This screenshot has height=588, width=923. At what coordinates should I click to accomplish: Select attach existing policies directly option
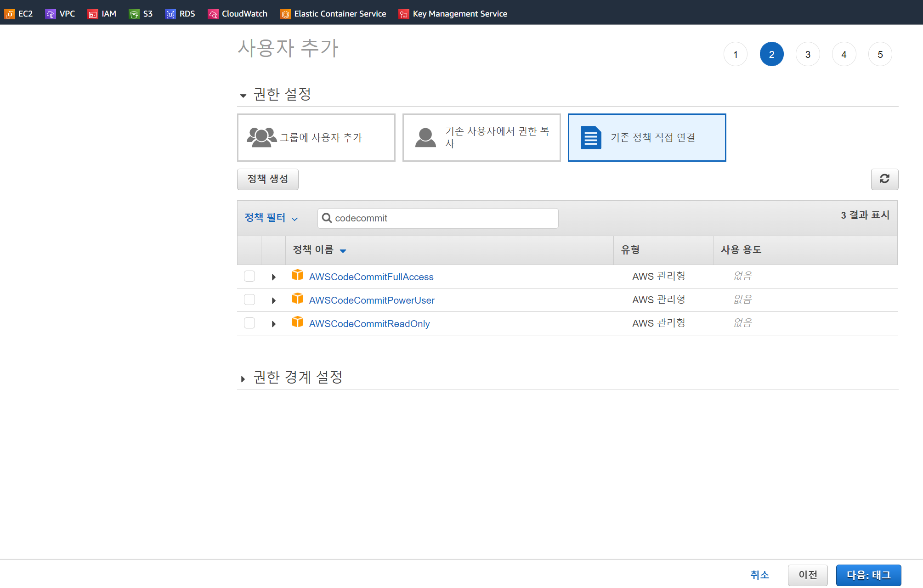pos(646,137)
